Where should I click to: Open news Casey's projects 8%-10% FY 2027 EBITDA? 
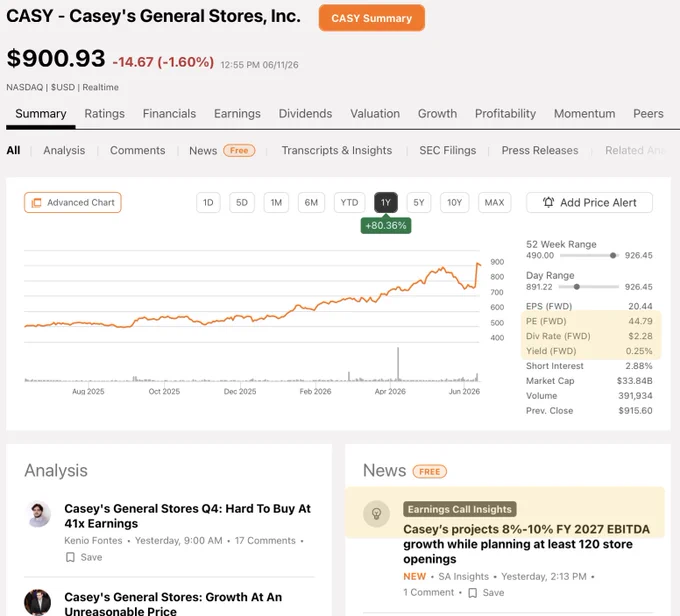526,544
